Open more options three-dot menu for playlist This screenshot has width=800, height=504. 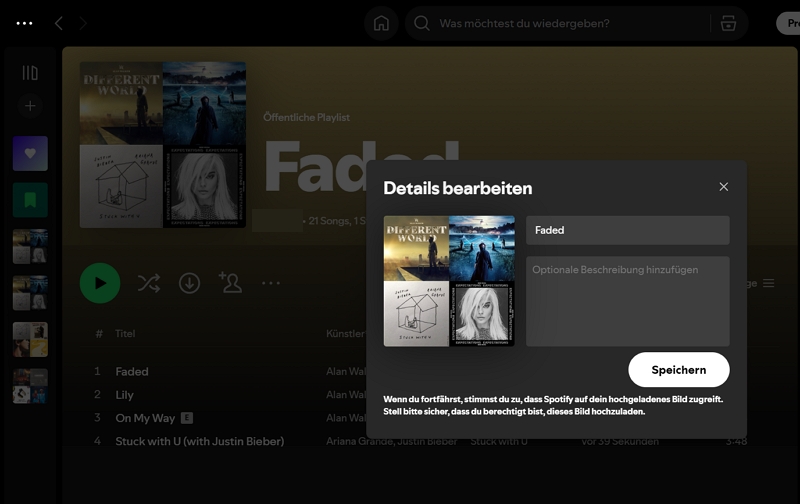coord(271,283)
